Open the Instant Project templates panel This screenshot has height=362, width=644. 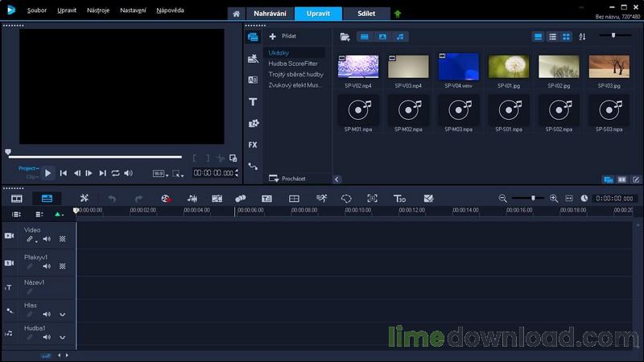[x=253, y=59]
